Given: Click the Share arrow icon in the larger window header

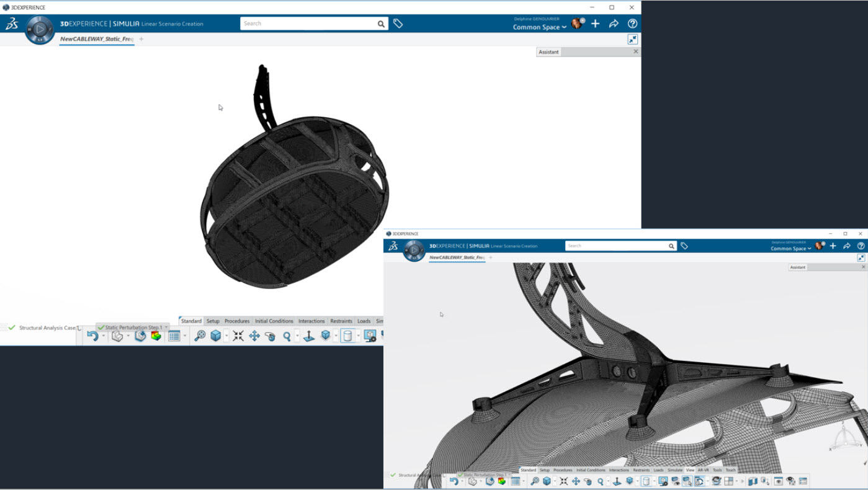Looking at the screenshot, I should [614, 24].
